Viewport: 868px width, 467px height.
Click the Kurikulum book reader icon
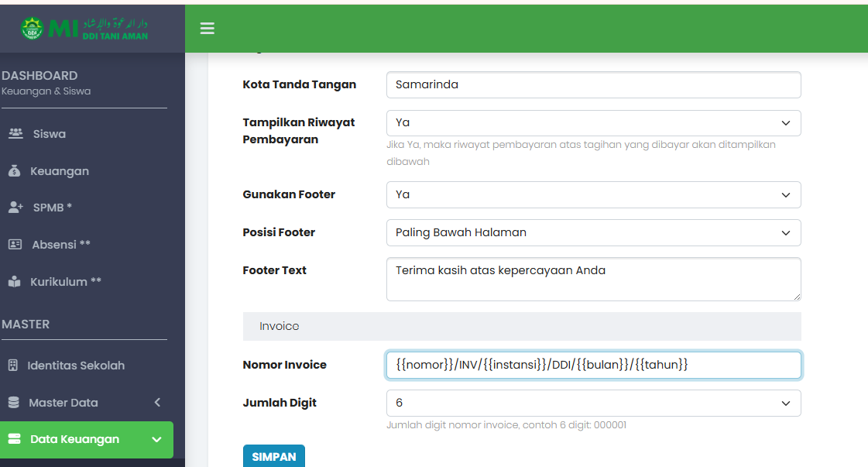click(14, 282)
